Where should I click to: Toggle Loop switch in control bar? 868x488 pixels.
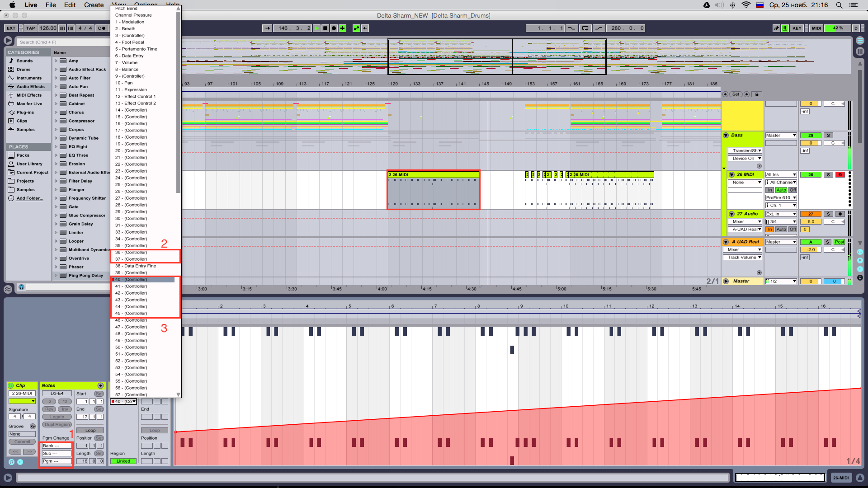tap(585, 28)
